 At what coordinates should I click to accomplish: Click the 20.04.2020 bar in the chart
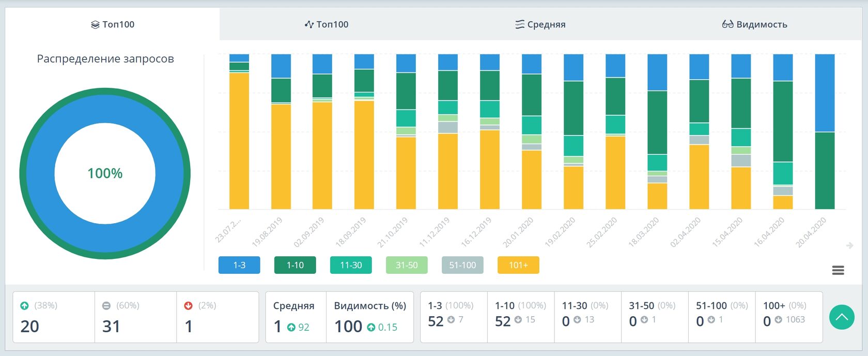click(x=825, y=132)
